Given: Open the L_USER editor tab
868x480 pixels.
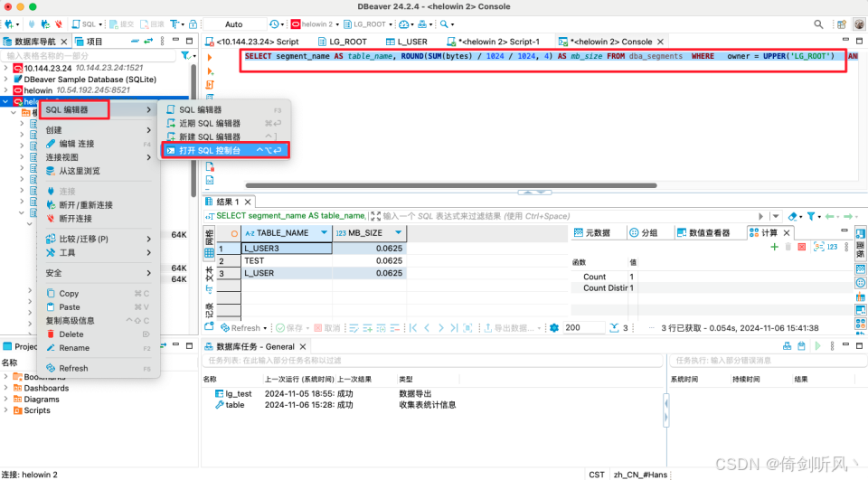Looking at the screenshot, I should [x=406, y=42].
